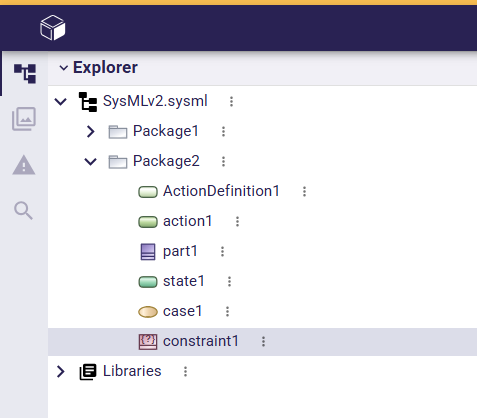The height and width of the screenshot is (418, 477).
Task: Select the action1 label
Action: [187, 221]
